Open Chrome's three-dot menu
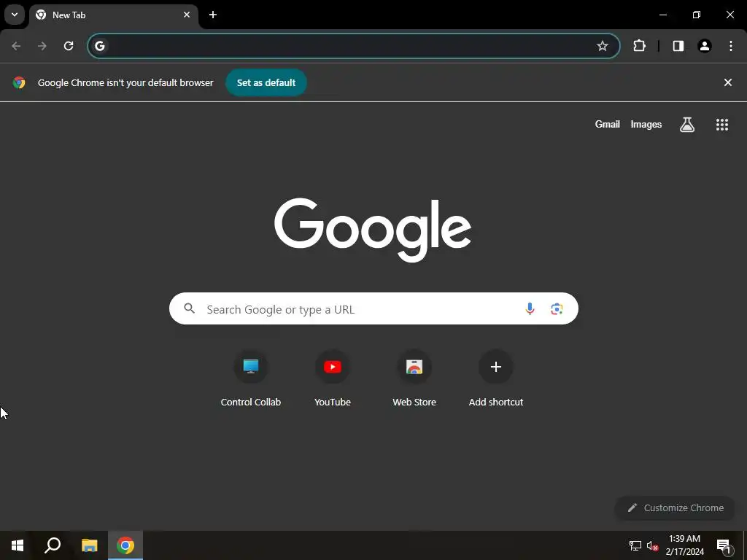The image size is (747, 560). coord(731,46)
